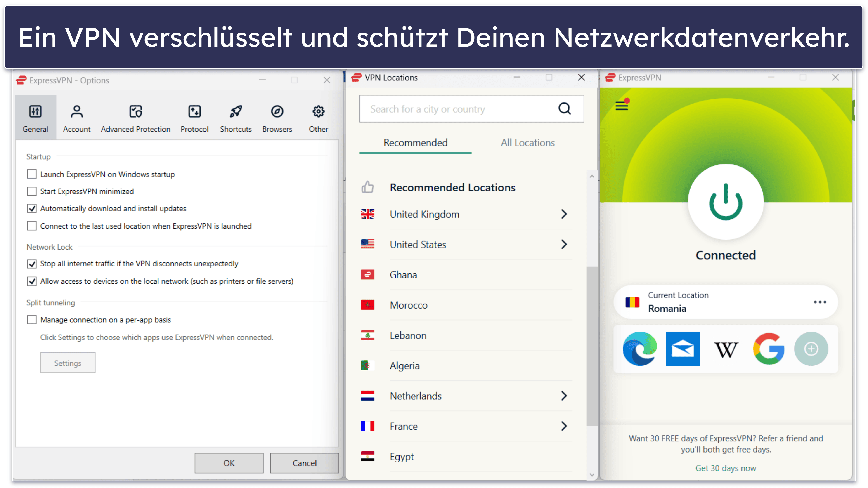Click the search field for city or country

coord(471,109)
